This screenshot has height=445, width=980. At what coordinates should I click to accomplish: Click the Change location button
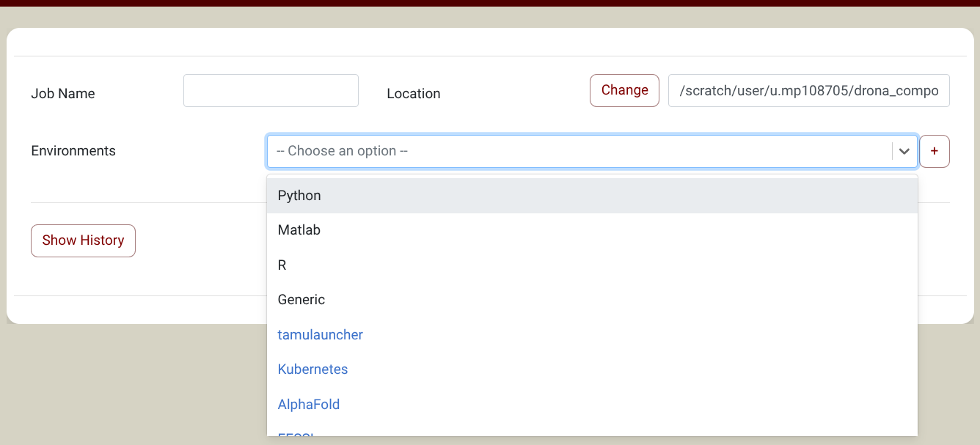(x=624, y=90)
